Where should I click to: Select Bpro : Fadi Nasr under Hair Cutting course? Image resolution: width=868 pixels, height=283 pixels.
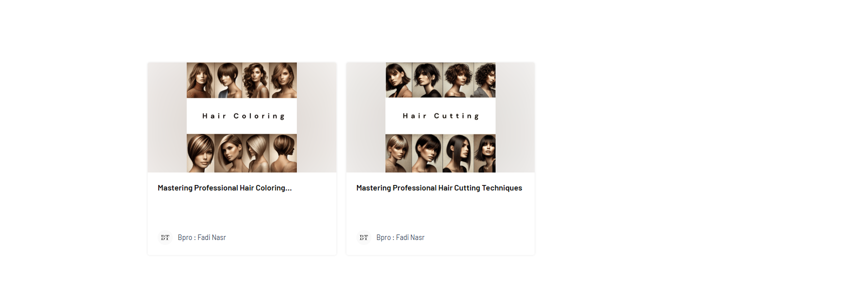point(400,237)
